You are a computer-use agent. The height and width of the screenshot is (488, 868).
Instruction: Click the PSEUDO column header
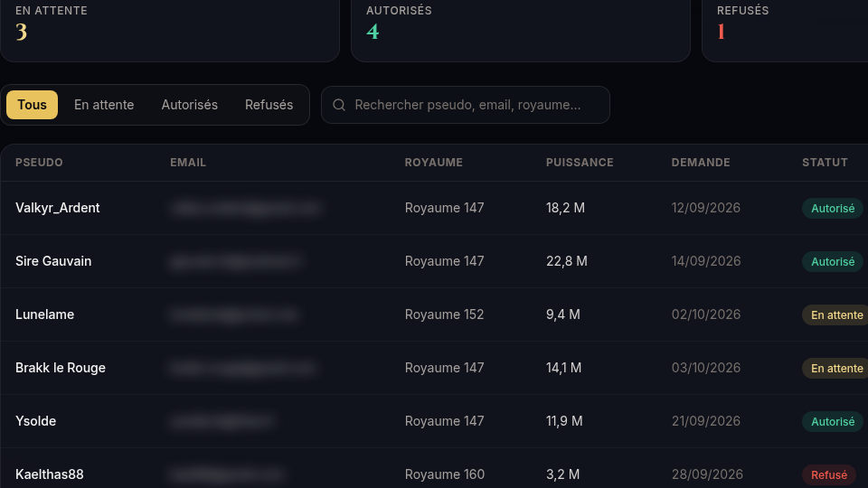(x=39, y=163)
